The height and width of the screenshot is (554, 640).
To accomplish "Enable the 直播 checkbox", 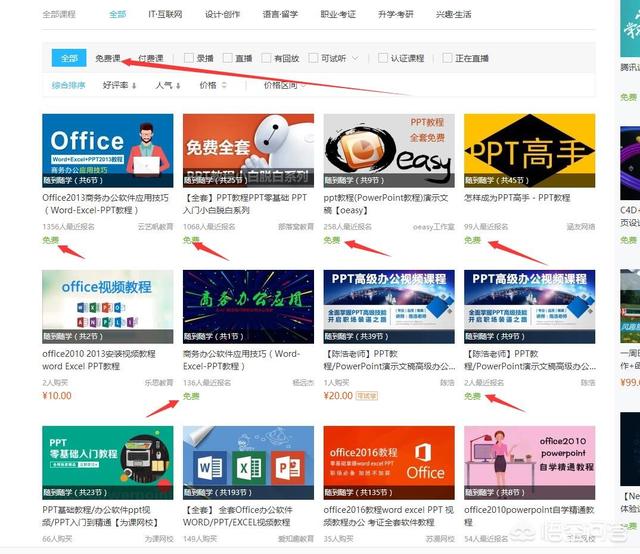I will (228, 58).
